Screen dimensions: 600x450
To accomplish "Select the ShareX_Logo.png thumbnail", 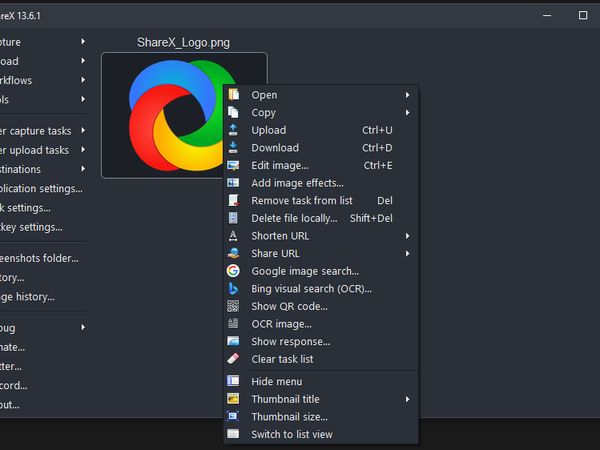I will point(160,115).
